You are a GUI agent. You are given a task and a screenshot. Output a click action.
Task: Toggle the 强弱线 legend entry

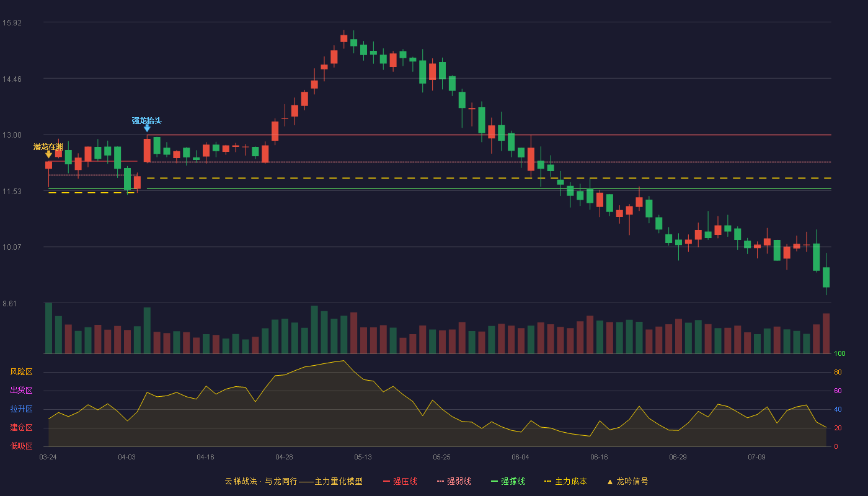click(x=454, y=481)
